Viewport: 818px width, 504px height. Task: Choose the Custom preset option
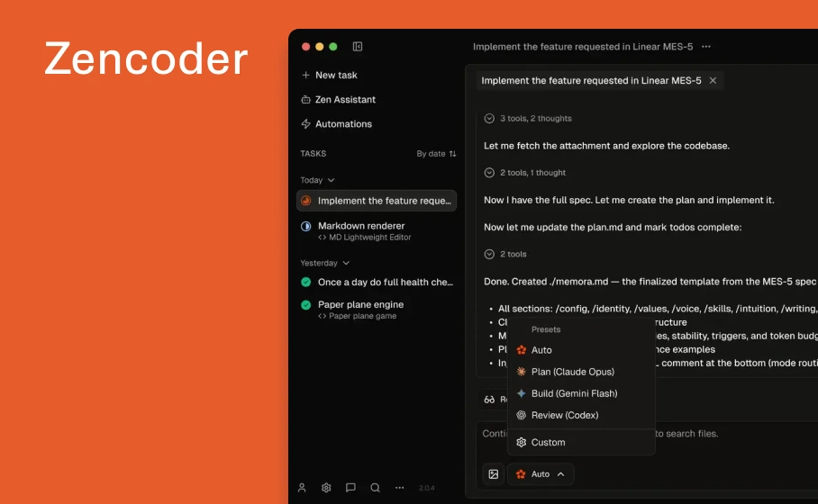pyautogui.click(x=581, y=442)
